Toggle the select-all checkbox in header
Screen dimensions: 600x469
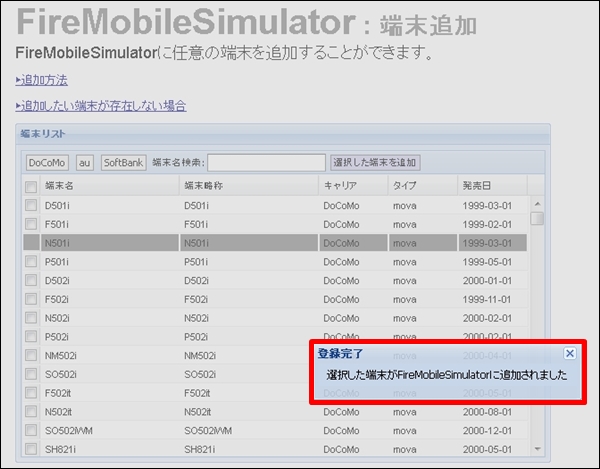pyautogui.click(x=31, y=187)
